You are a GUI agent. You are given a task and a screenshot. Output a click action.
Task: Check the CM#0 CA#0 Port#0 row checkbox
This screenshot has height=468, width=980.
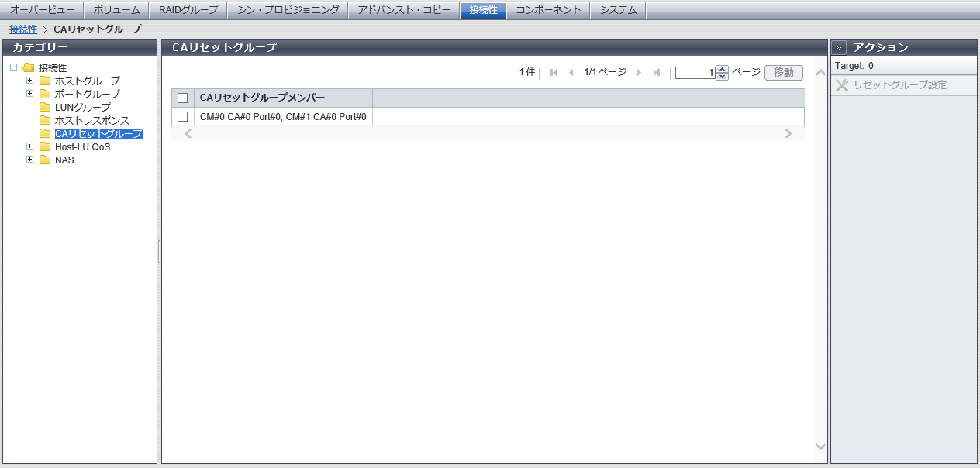click(183, 117)
